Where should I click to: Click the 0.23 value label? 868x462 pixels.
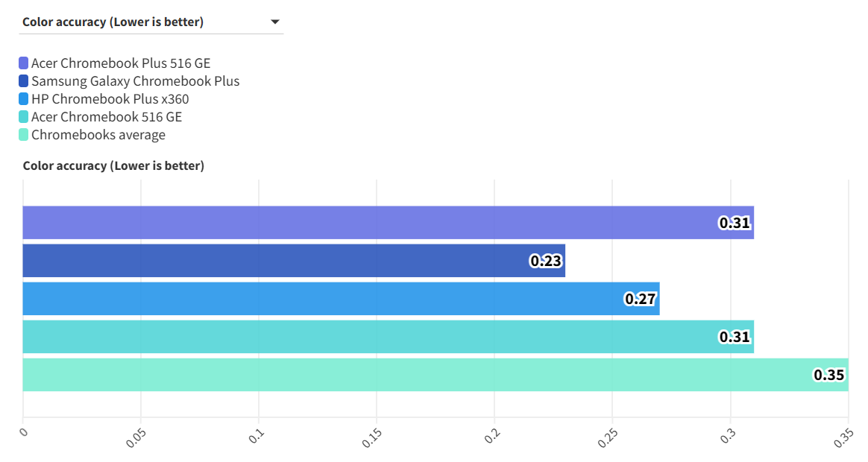545,261
